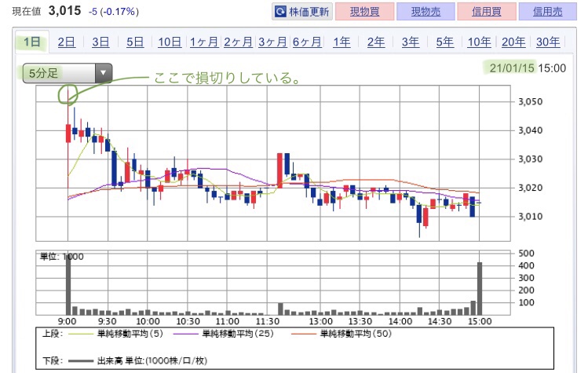
Task: Click the 3,010 price axis label
Action: (x=531, y=217)
